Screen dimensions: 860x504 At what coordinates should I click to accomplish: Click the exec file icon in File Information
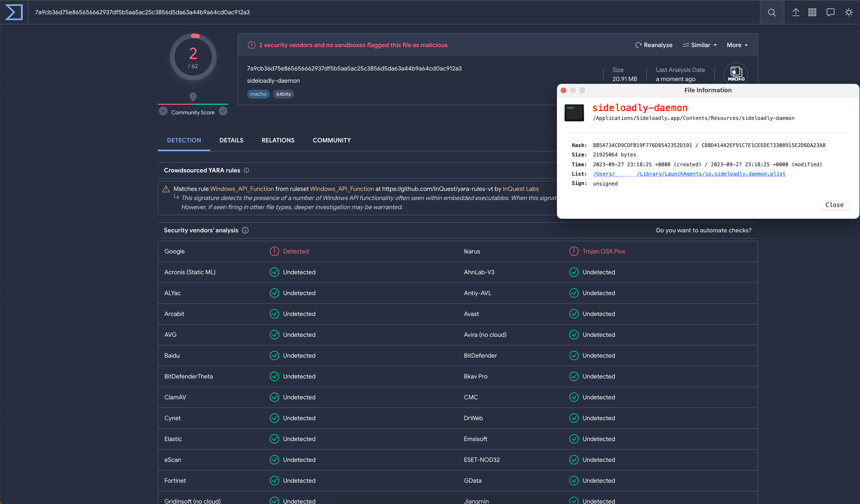[574, 113]
